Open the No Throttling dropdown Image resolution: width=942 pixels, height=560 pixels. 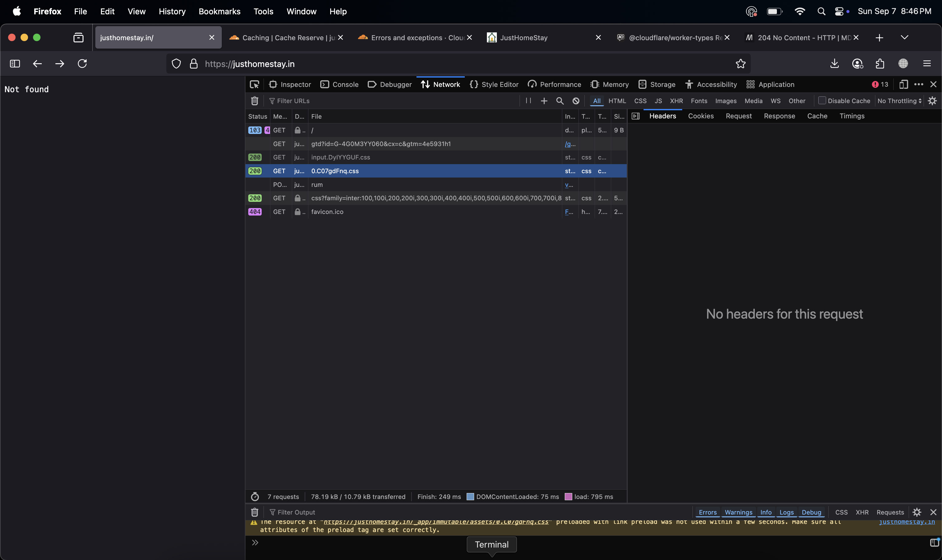point(900,101)
